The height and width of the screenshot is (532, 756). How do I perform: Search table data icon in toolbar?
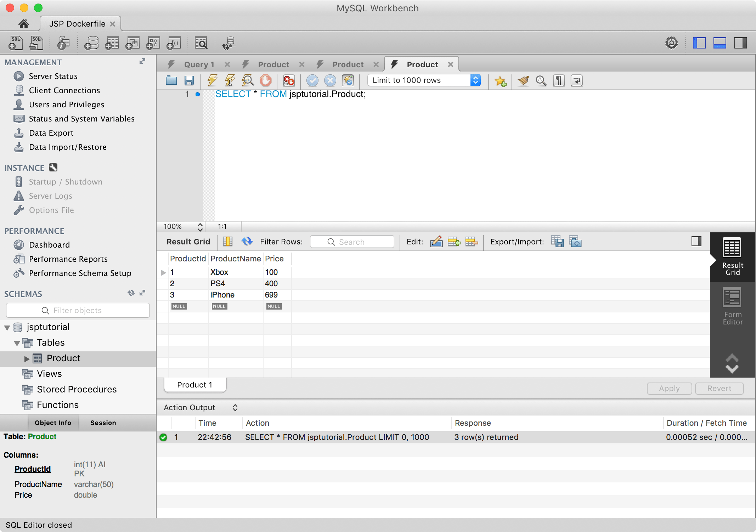point(201,43)
